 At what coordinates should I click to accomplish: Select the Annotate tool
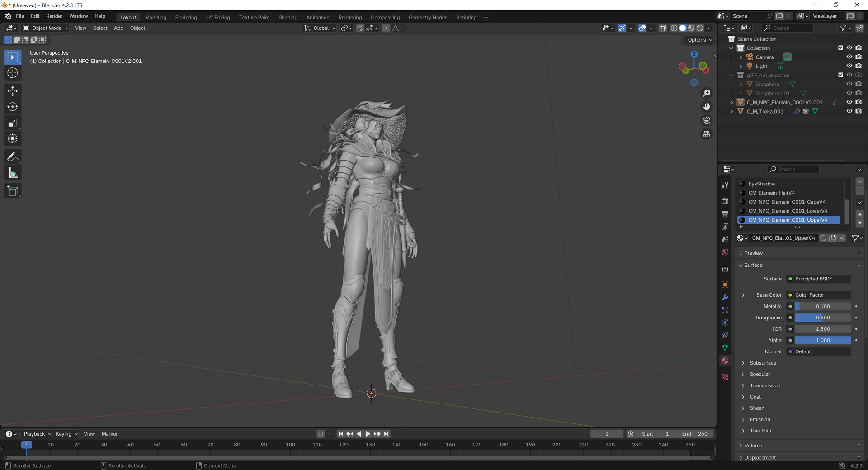click(13, 157)
